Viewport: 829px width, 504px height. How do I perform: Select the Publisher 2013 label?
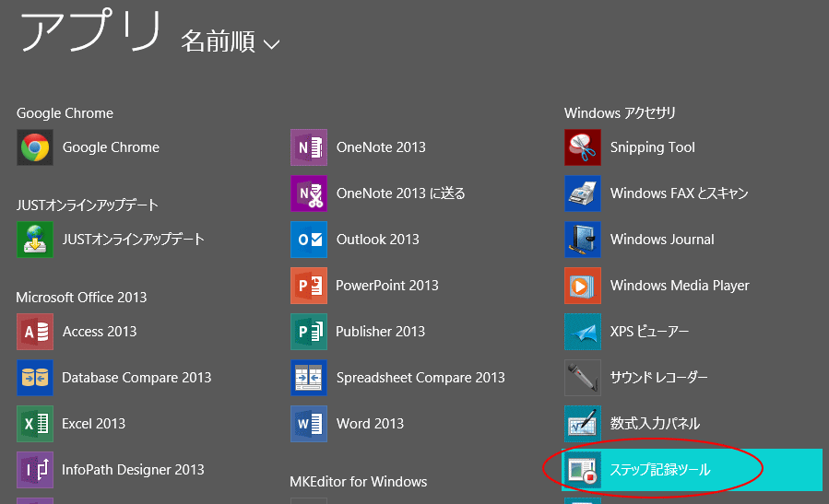[x=381, y=332]
